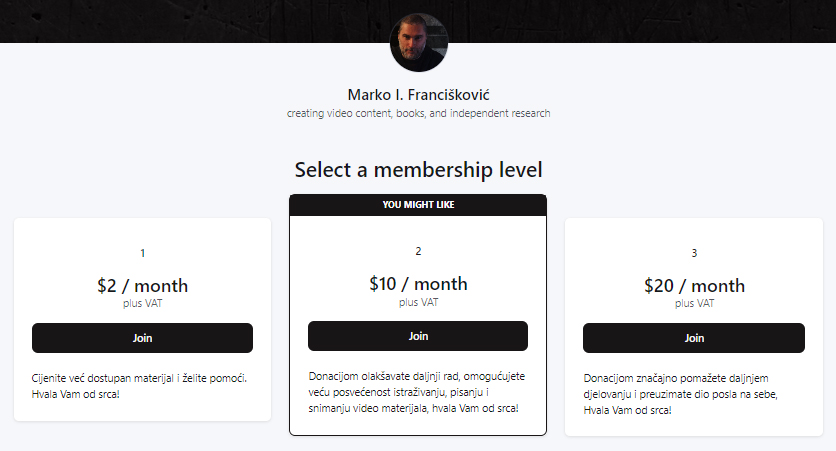Select the tier 2 title label
This screenshot has height=451, width=836.
(x=418, y=251)
